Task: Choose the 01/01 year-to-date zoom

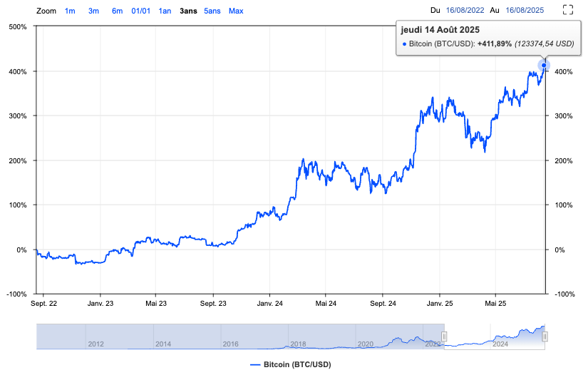Action: [140, 11]
